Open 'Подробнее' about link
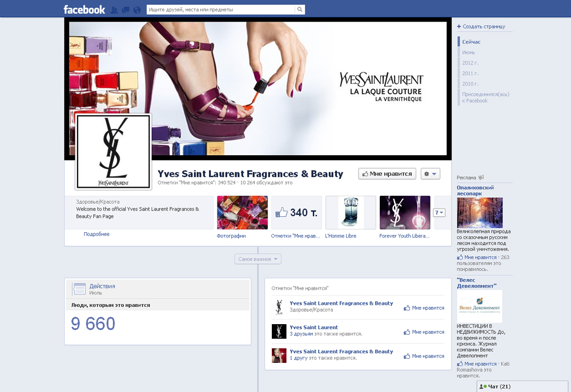571x392 pixels. click(x=96, y=234)
